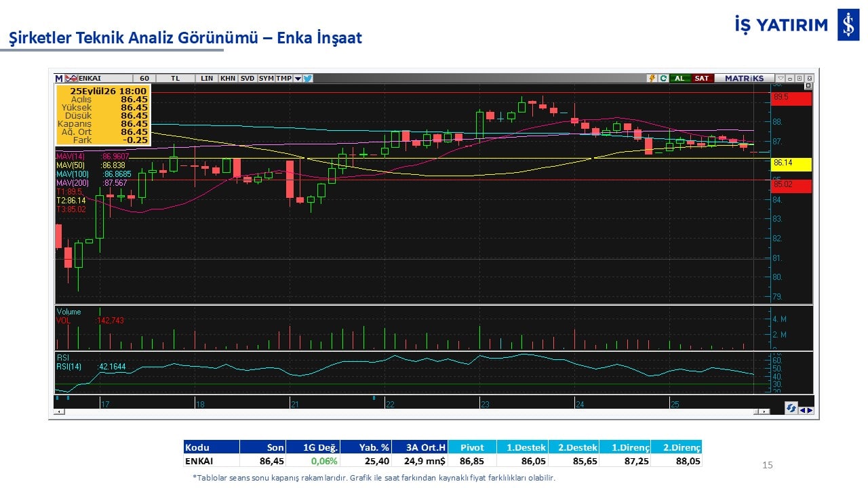868x488 pixels.
Task: Click the M menu icon at chart top-left
Action: [59, 79]
